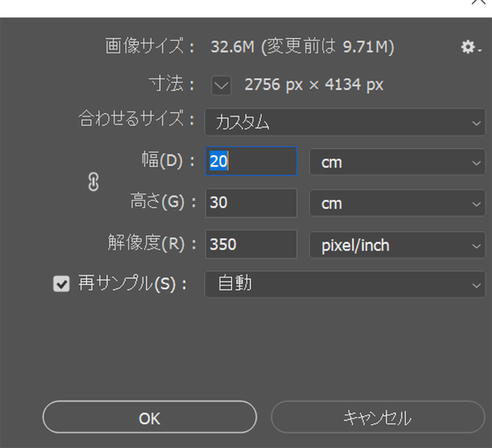This screenshot has width=492, height=448.
Task: Open the 寸法 unit dropdown arrow
Action: (221, 85)
